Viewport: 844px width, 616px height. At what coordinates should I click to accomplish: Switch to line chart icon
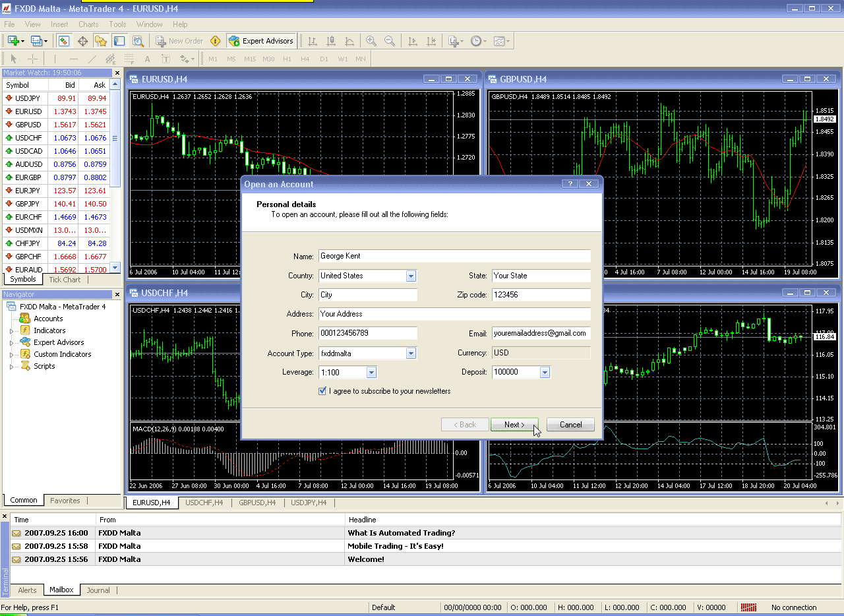(x=349, y=41)
